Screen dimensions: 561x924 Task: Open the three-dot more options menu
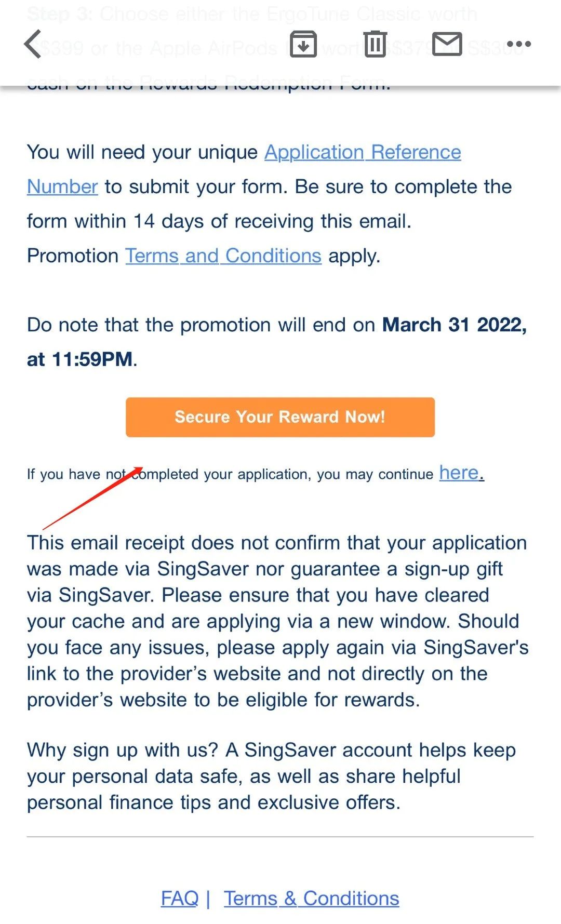(x=518, y=44)
